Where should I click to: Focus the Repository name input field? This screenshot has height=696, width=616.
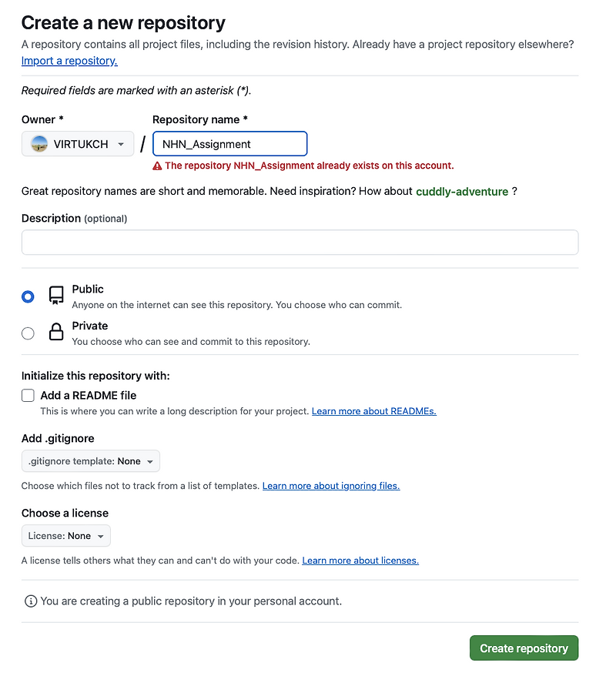[229, 144]
